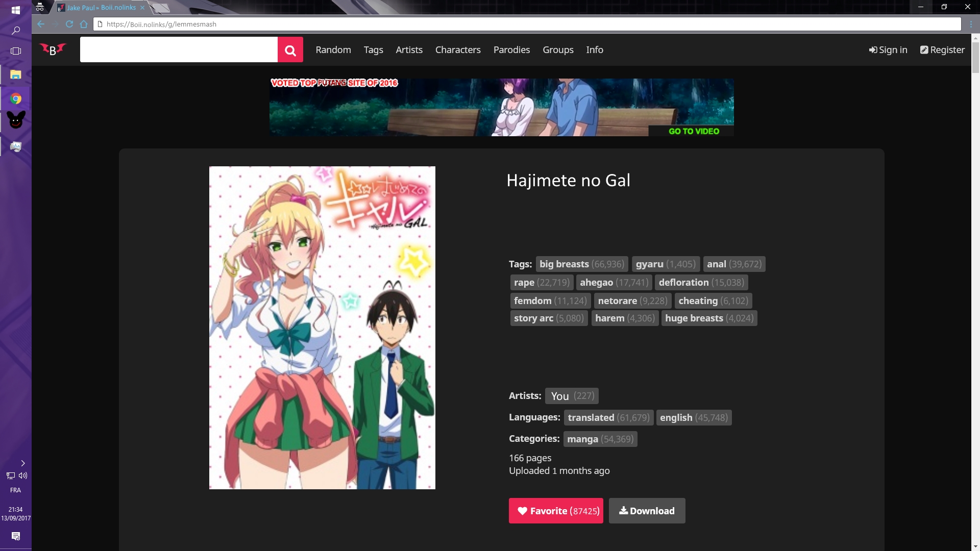Click the browser home icon
This screenshot has height=551, width=980.
point(84,24)
